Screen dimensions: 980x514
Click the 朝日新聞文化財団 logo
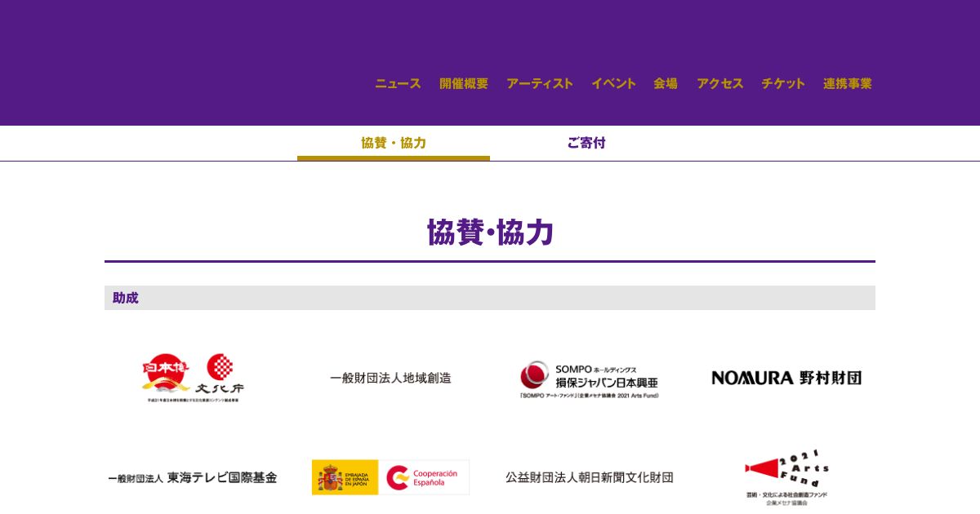(590, 477)
